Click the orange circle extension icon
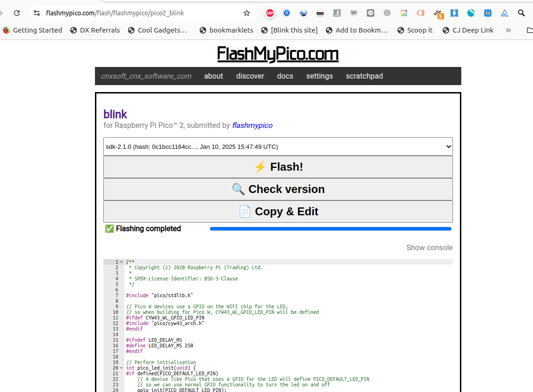 (420, 13)
